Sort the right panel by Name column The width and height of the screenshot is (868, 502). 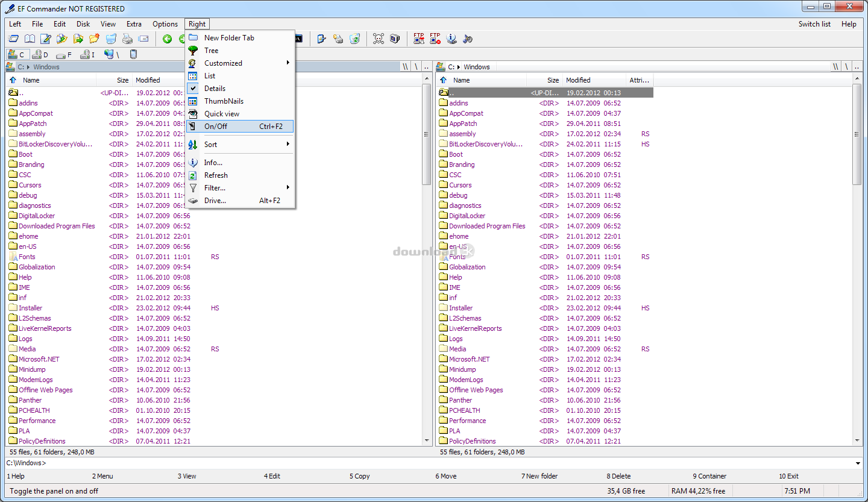click(481, 80)
